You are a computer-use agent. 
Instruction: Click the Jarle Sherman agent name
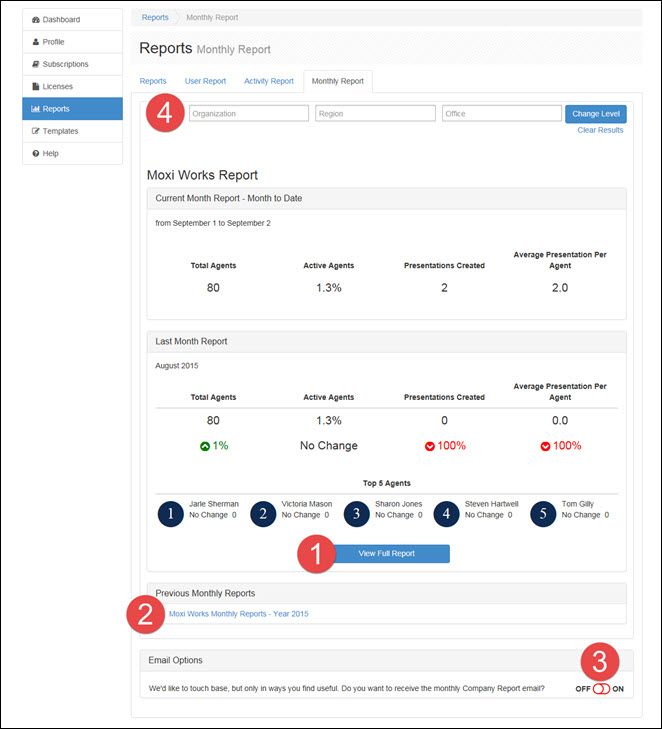point(214,504)
